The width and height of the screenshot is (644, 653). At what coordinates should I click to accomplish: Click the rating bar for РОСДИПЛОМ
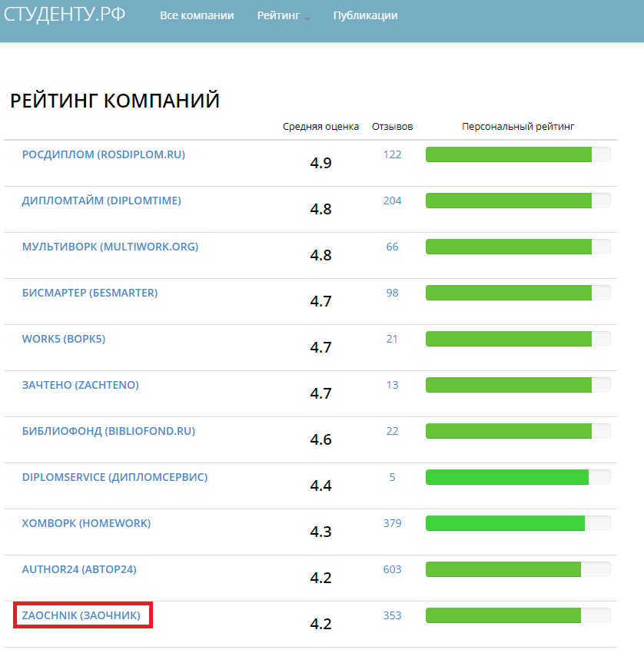517,154
